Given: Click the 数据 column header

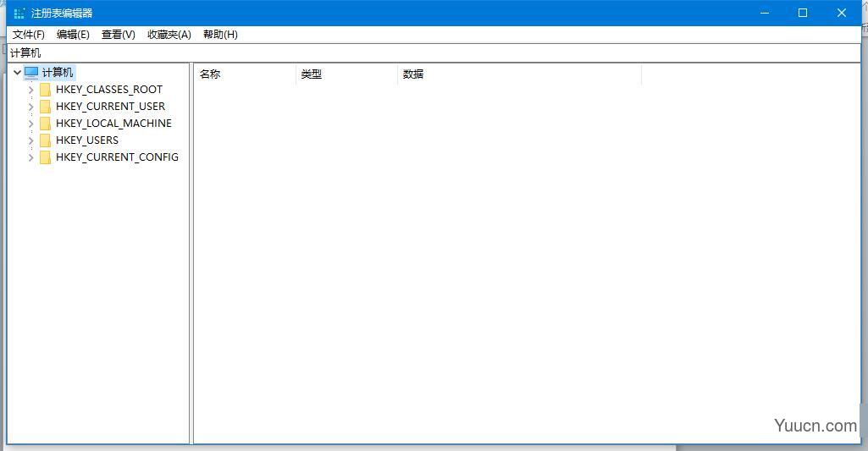Looking at the screenshot, I should (x=519, y=74).
